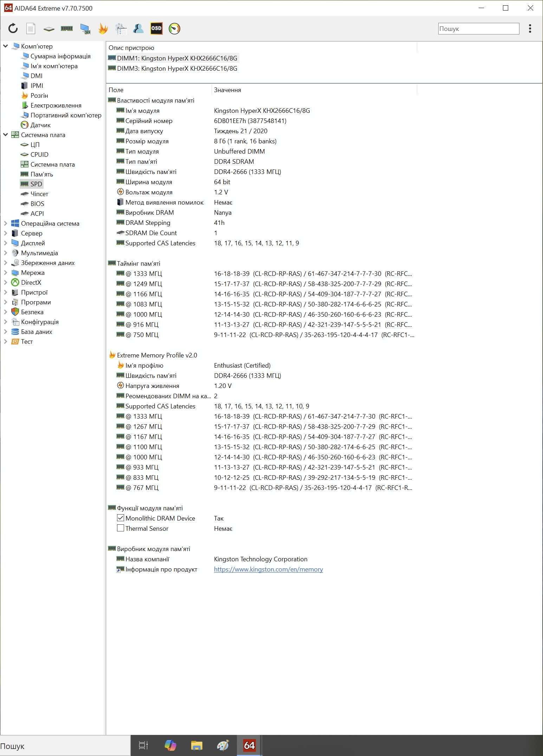Open Розгін tree item
The image size is (543, 756).
[39, 96]
